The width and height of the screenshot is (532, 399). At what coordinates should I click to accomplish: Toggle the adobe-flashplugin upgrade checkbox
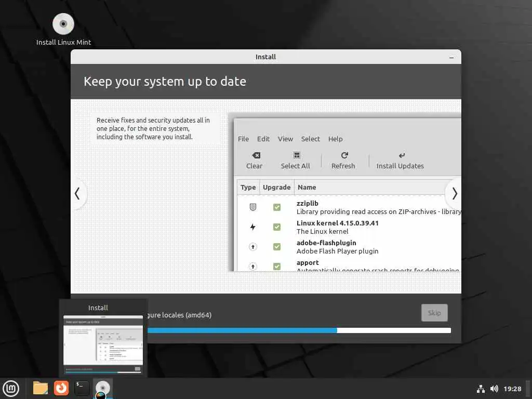coord(277,247)
